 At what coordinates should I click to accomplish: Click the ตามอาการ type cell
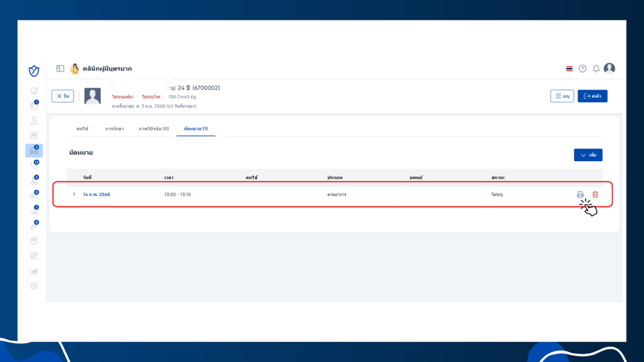click(337, 195)
